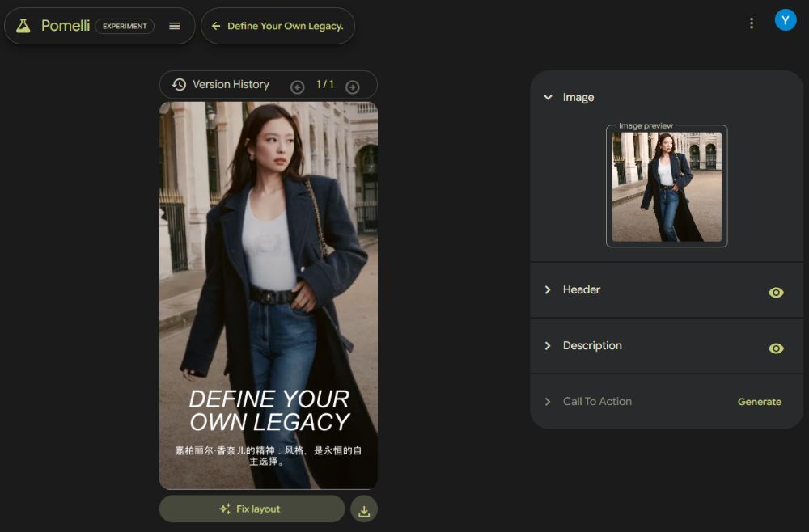The width and height of the screenshot is (809, 532).
Task: Click Generate for Call To Action
Action: coord(759,402)
